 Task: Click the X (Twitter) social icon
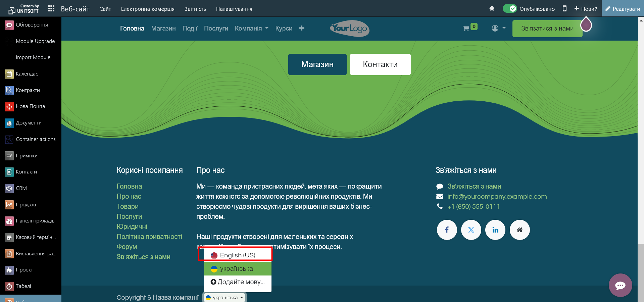471,230
